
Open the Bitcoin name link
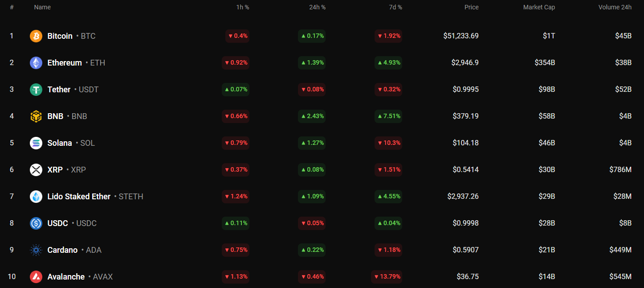coord(60,36)
